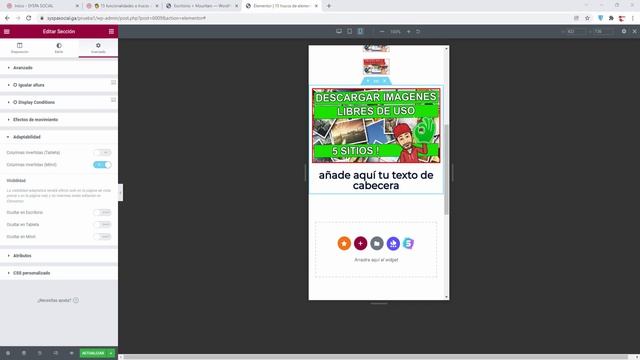Toggle Ocultar en Escritorio switch
The height and width of the screenshot is (360, 640).
pyautogui.click(x=102, y=212)
